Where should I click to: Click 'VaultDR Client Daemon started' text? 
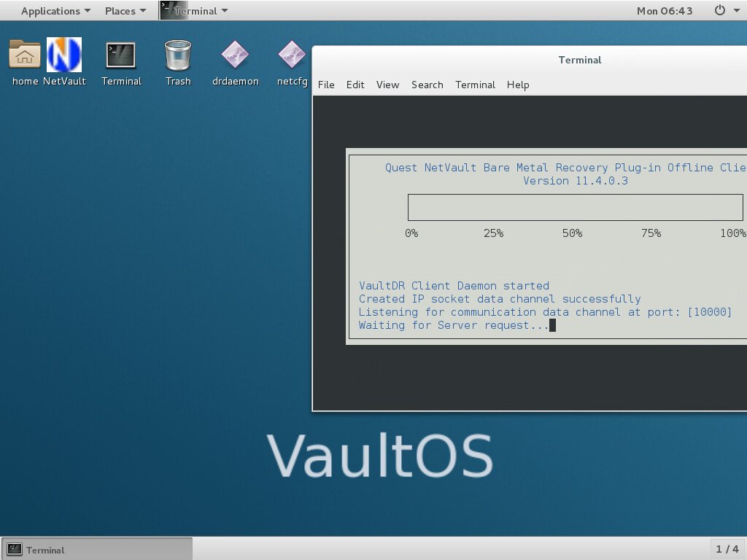pyautogui.click(x=454, y=286)
